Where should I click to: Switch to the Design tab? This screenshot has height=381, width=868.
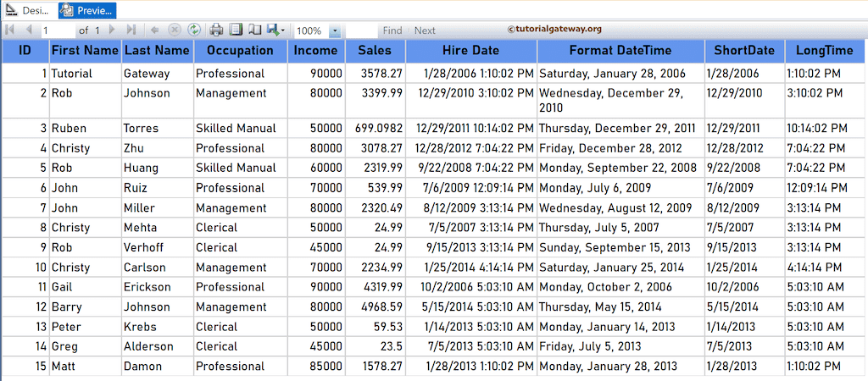(x=27, y=10)
